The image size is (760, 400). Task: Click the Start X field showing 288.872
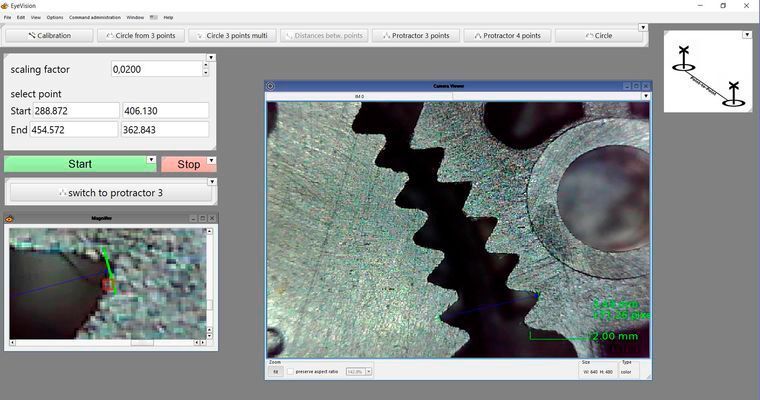pos(76,111)
